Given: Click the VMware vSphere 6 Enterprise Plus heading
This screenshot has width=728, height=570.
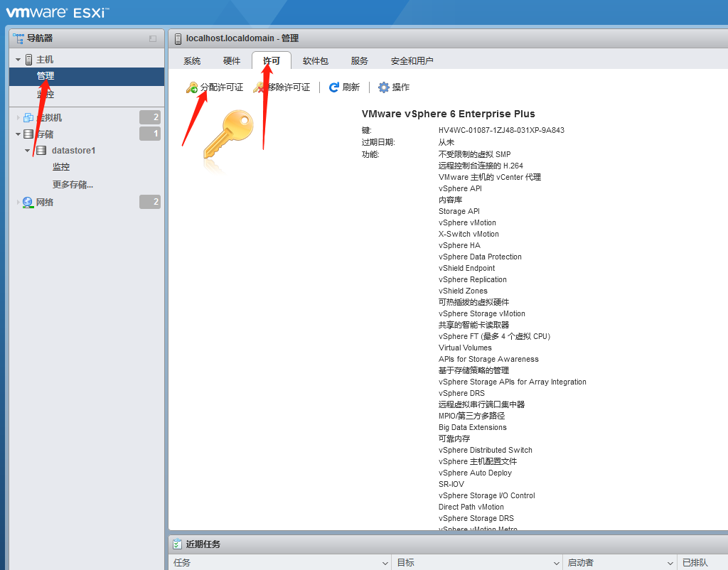Looking at the screenshot, I should point(448,114).
